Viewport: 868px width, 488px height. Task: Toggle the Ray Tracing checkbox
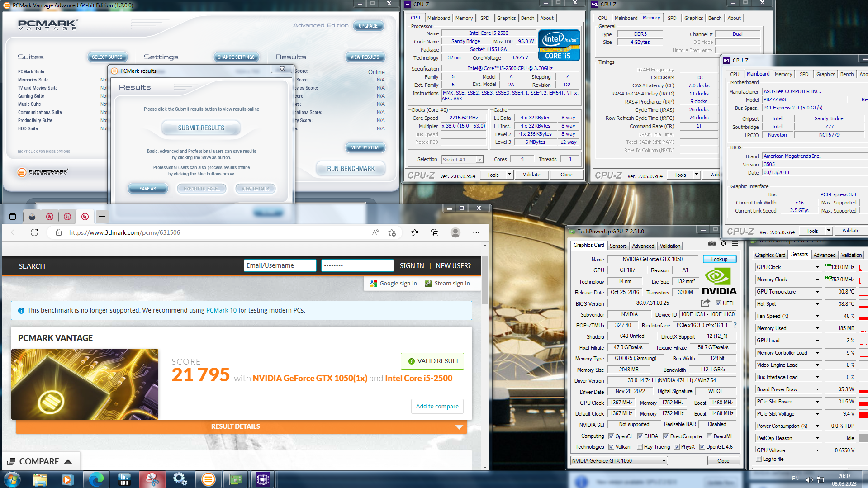coord(640,447)
